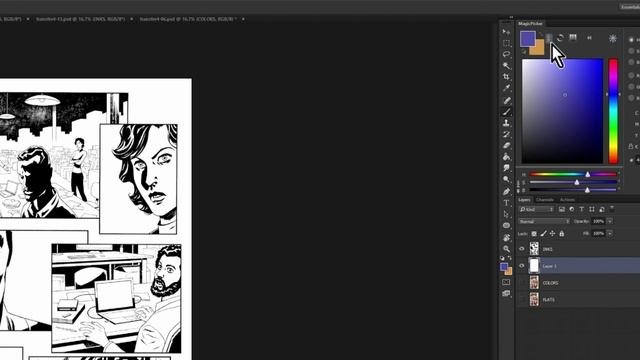Viewport: 640px width, 360px height.
Task: Reset to default foreground and background colors
Action: pos(502,258)
